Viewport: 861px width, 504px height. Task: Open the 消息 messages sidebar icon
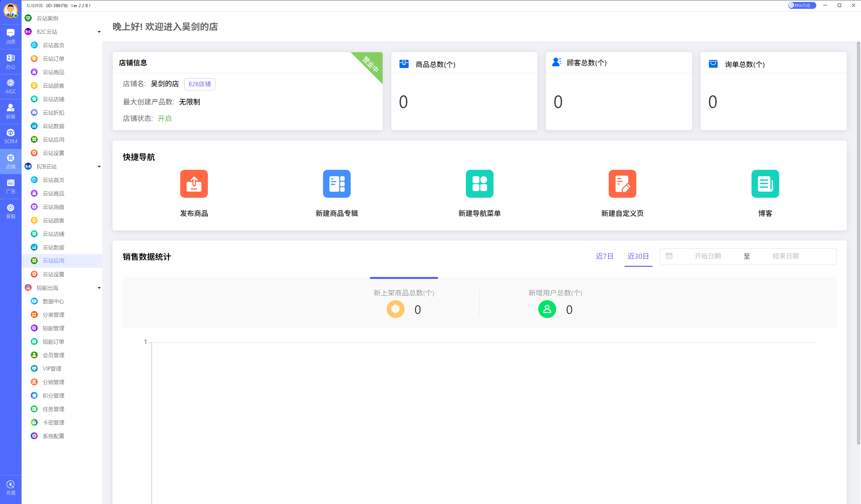click(x=10, y=36)
